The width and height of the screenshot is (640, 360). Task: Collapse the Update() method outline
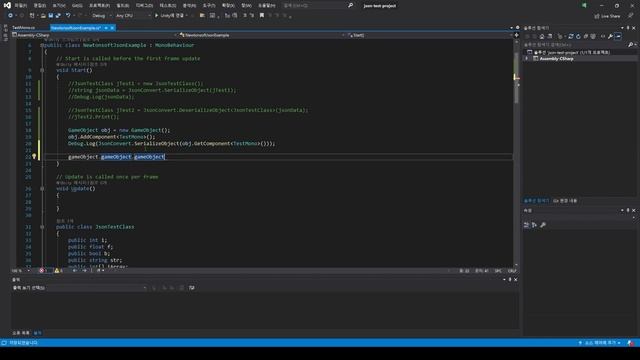[x=42, y=189]
